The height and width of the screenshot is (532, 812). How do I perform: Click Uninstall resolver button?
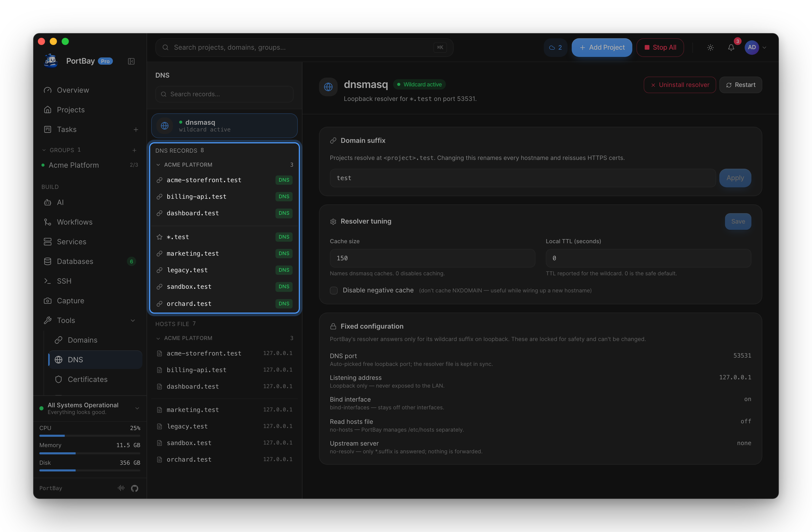pos(680,85)
